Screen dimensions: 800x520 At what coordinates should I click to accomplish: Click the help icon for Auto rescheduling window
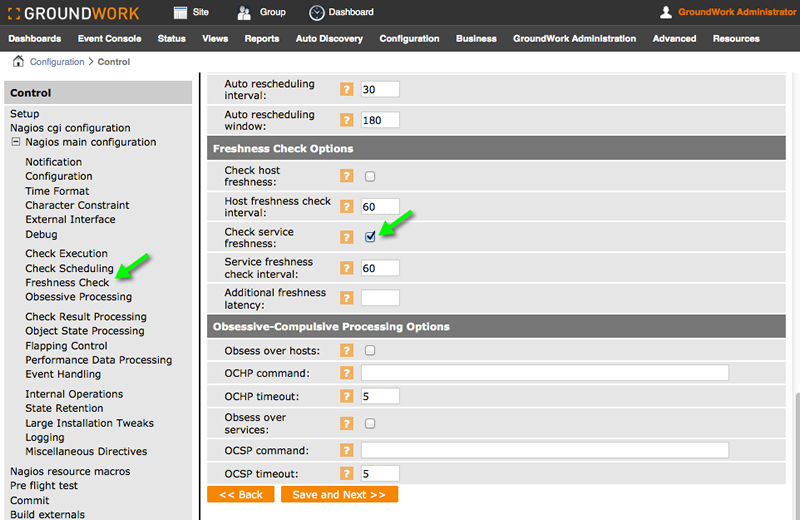point(346,120)
